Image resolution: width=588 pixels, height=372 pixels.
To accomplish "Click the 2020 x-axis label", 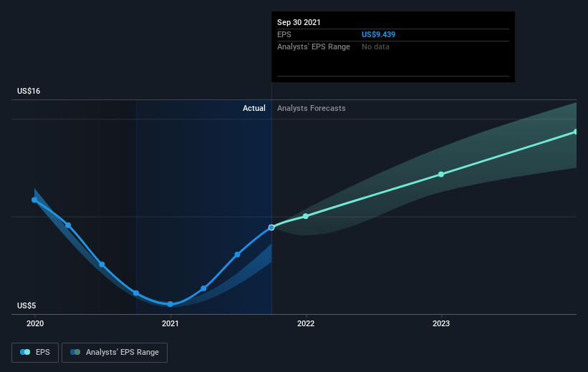I will pos(34,323).
